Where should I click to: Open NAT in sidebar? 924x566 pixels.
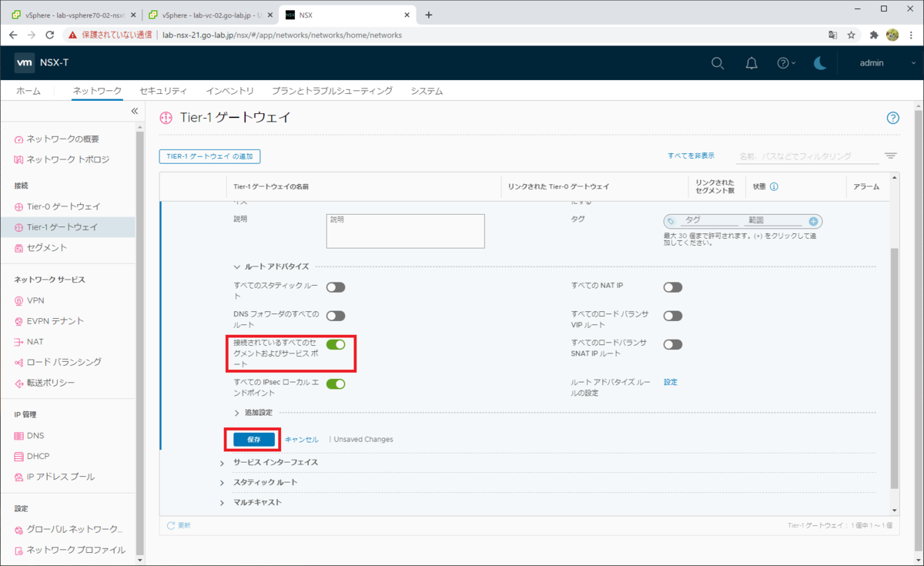coord(35,341)
